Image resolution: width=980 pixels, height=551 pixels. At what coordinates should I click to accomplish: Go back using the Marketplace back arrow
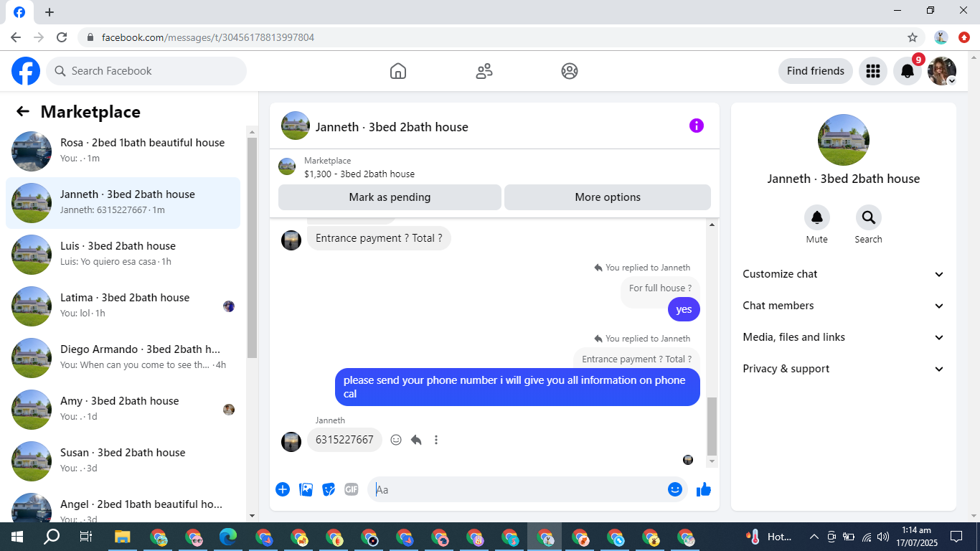click(23, 111)
